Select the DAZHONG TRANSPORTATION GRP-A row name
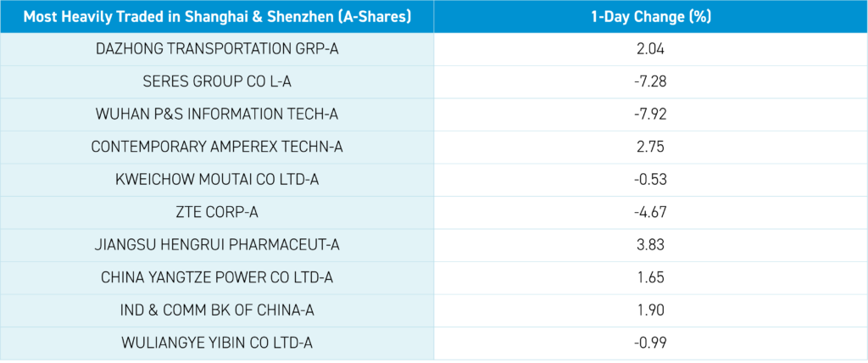The height and width of the screenshot is (363, 868). [x=217, y=49]
